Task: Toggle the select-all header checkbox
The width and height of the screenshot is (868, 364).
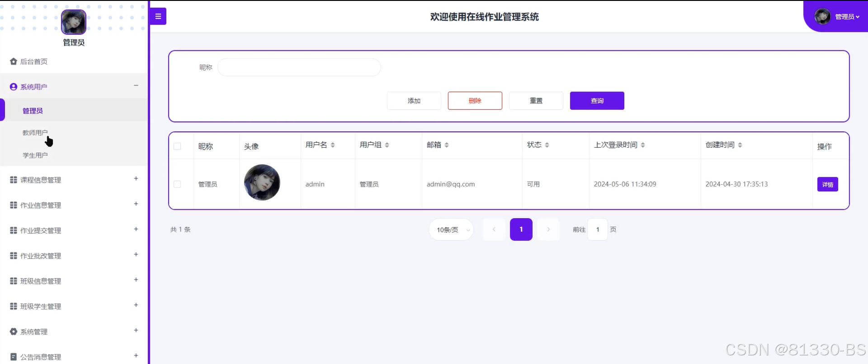Action: tap(177, 146)
